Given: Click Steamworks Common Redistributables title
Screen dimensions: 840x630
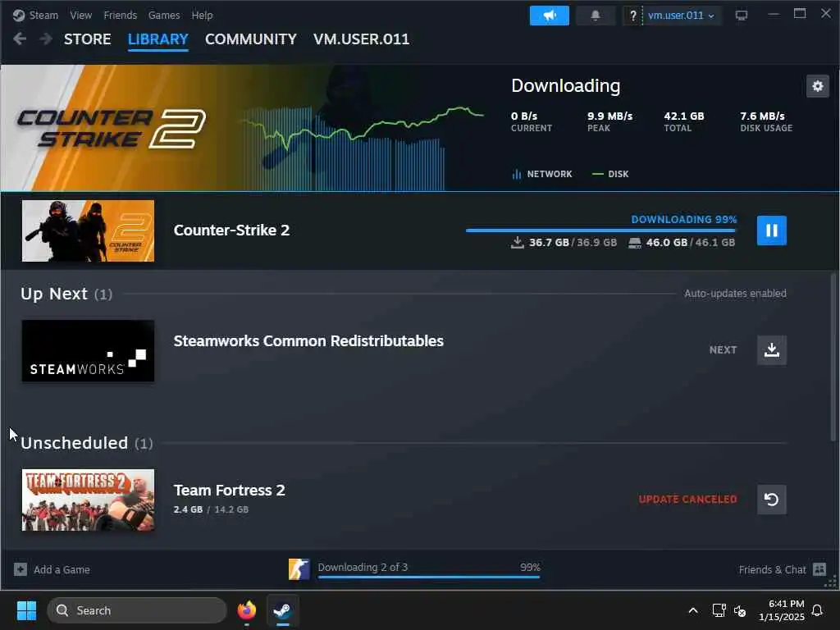Looking at the screenshot, I should point(308,341).
